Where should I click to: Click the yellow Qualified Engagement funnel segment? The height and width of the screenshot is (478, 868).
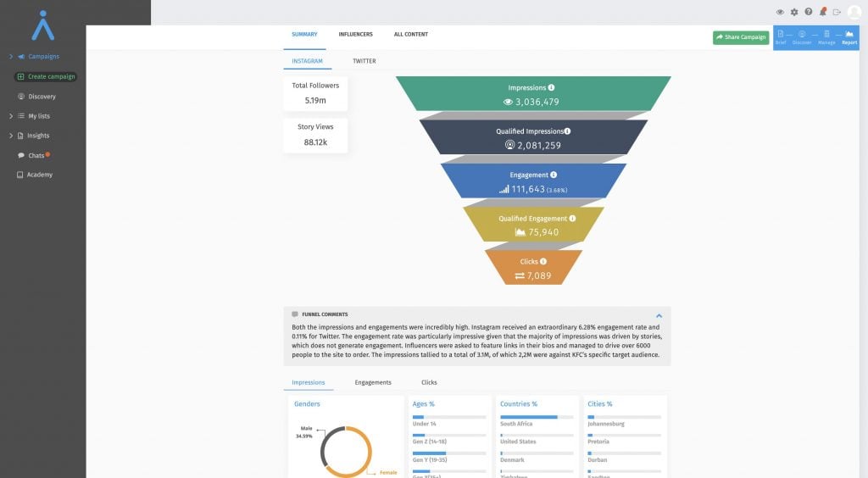point(533,224)
